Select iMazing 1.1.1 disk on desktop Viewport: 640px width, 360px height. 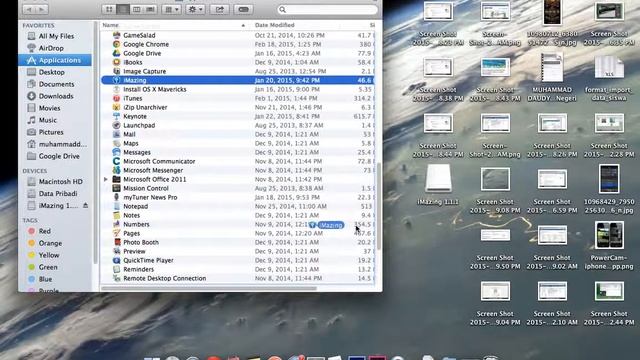pyautogui.click(x=438, y=184)
